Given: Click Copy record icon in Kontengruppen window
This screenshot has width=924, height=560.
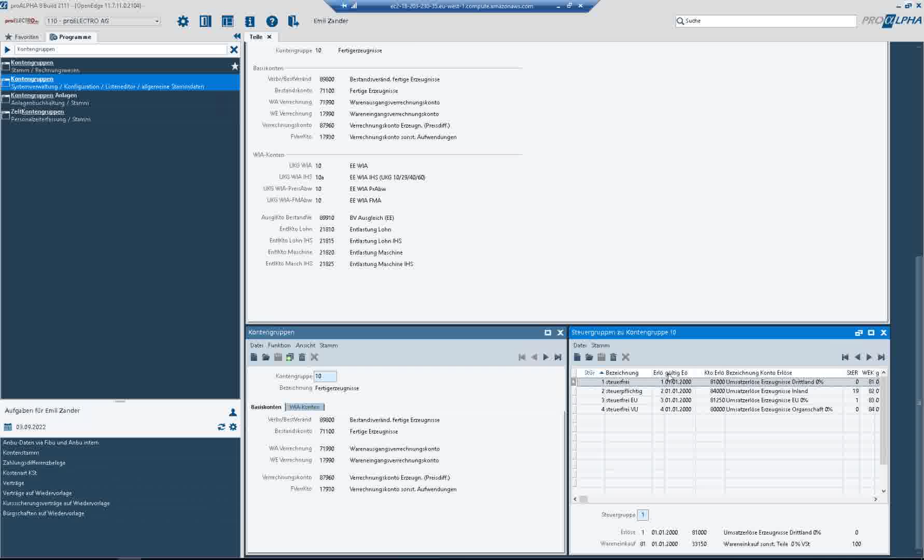Looking at the screenshot, I should click(290, 357).
